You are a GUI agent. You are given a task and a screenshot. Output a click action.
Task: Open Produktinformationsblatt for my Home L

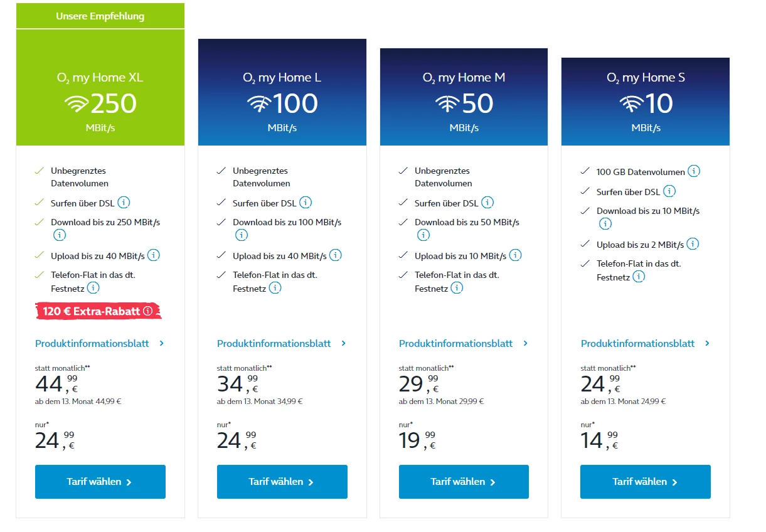[274, 343]
